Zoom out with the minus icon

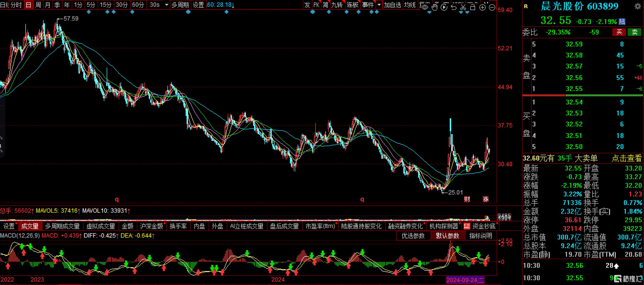click(x=492, y=7)
